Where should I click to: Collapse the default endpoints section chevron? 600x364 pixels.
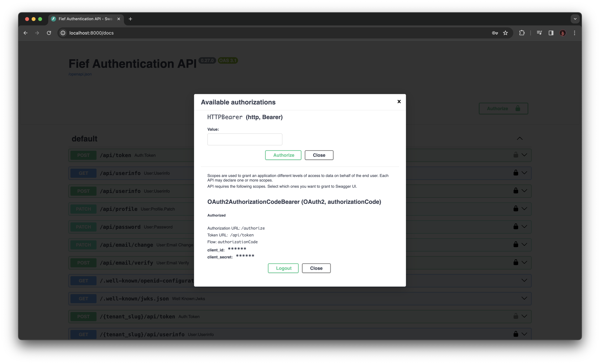pyautogui.click(x=520, y=138)
